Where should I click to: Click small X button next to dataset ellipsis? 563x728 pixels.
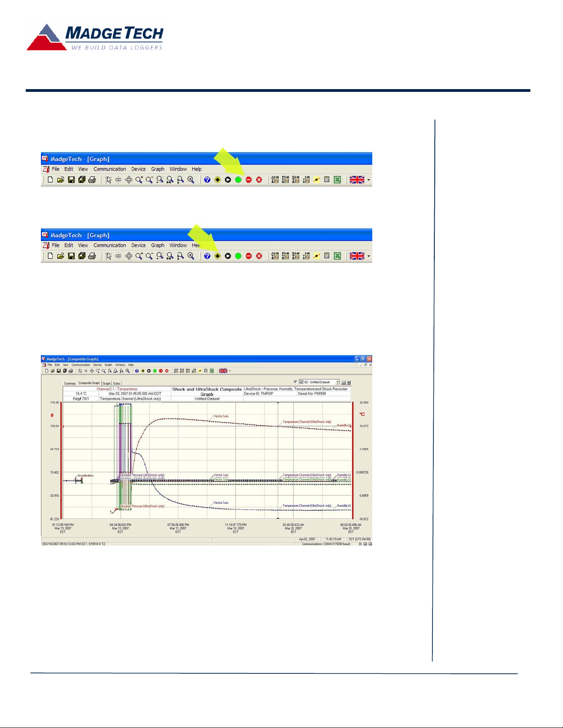point(349,382)
